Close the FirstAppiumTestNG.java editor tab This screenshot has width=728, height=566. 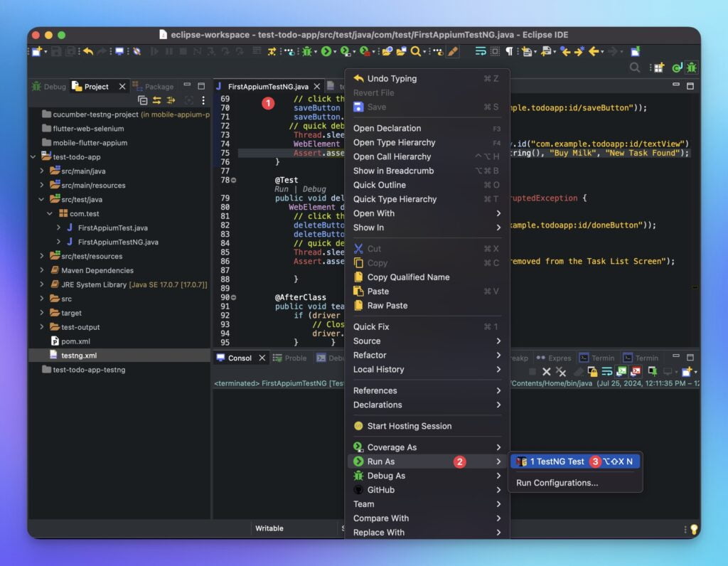pos(316,86)
